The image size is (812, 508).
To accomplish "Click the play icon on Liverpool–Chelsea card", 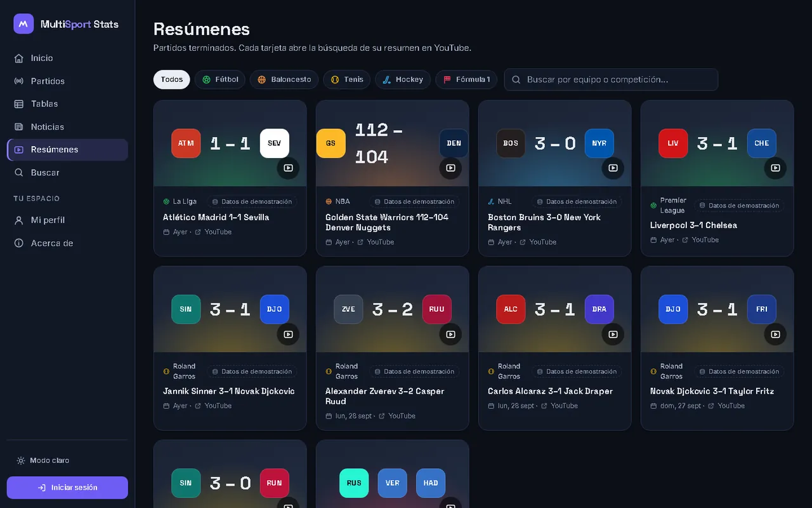I will point(775,168).
